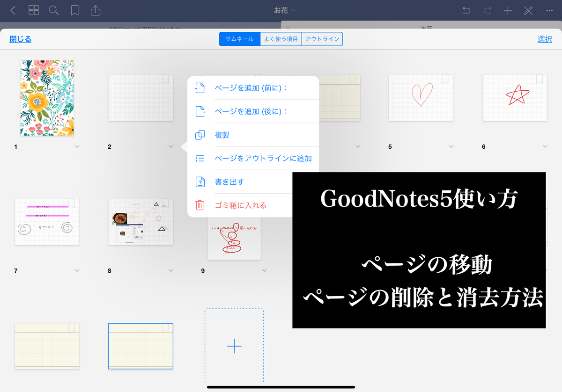Toggle bookmark ribbon on page 8 thumbnail

165,203
